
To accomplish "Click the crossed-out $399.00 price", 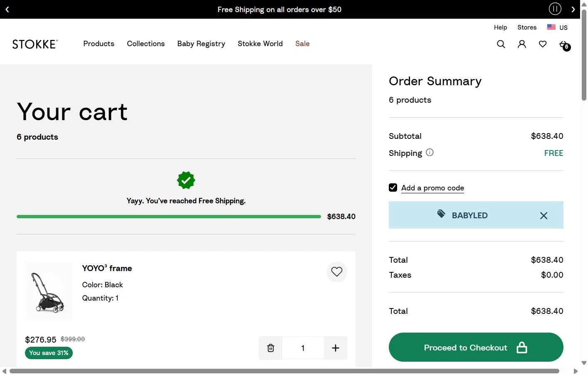I will coord(73,339).
